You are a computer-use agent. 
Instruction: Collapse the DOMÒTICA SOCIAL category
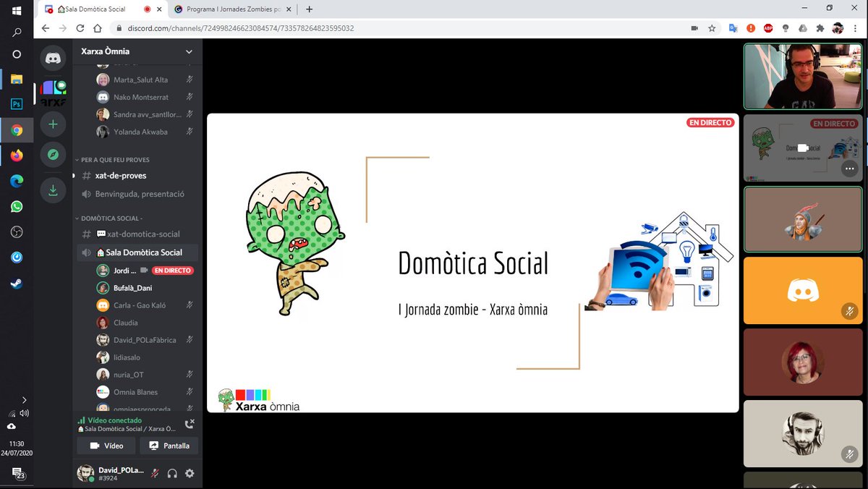110,218
